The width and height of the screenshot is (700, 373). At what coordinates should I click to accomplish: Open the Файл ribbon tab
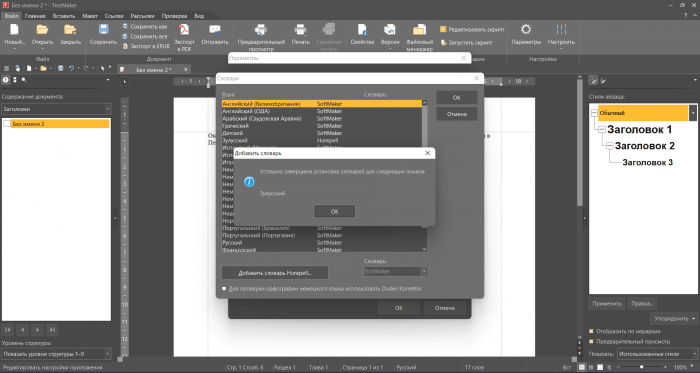click(x=12, y=16)
